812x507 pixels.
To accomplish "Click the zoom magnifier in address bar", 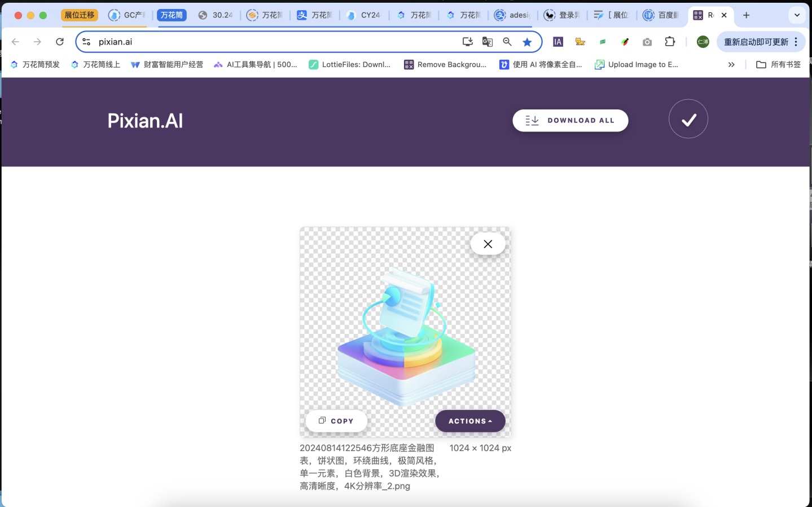I will click(x=507, y=42).
